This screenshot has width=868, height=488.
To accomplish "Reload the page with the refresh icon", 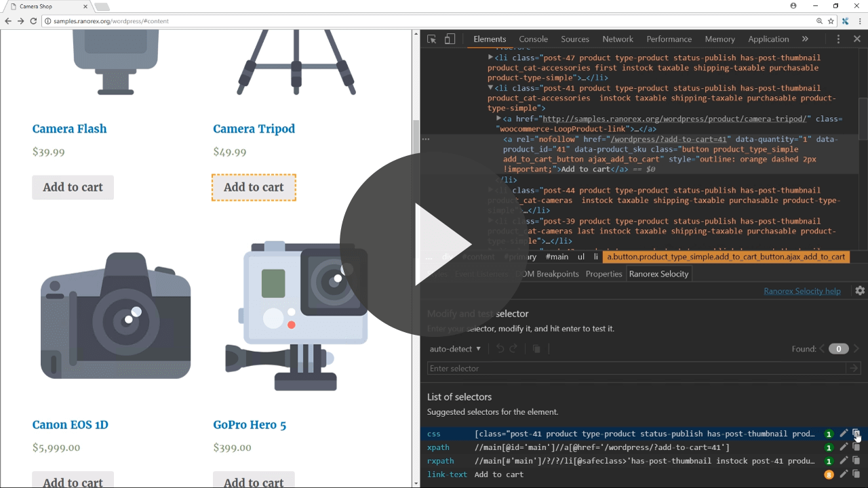I will (33, 21).
